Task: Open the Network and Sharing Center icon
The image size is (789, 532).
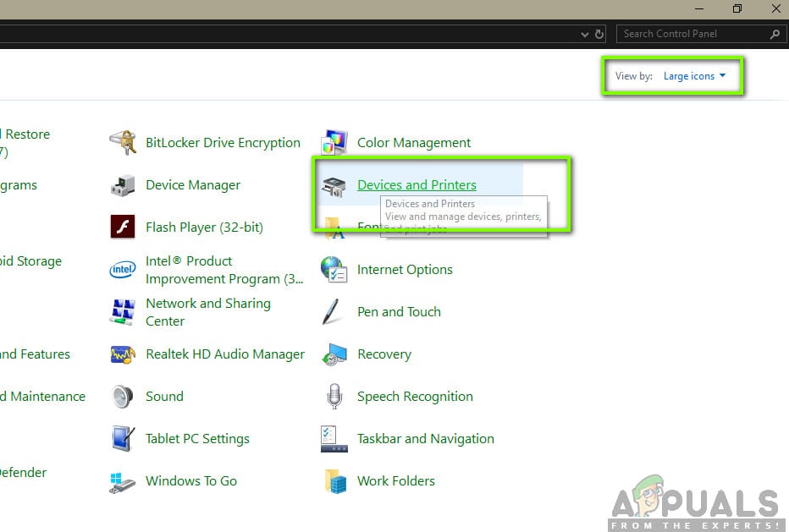Action: tap(123, 312)
